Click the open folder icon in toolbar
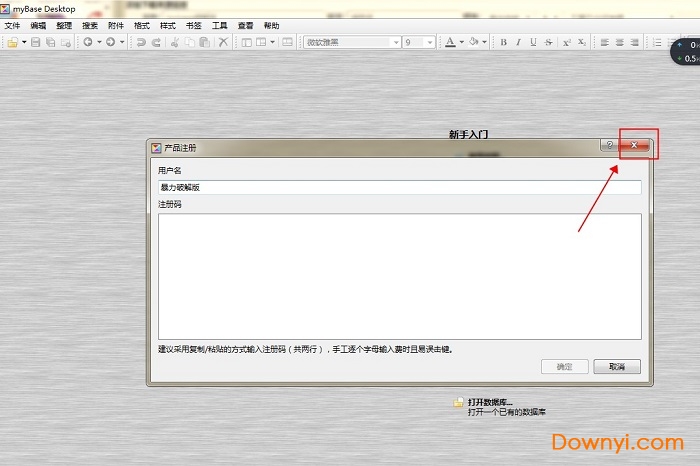Viewport: 700px width, 466px height. click(12, 42)
